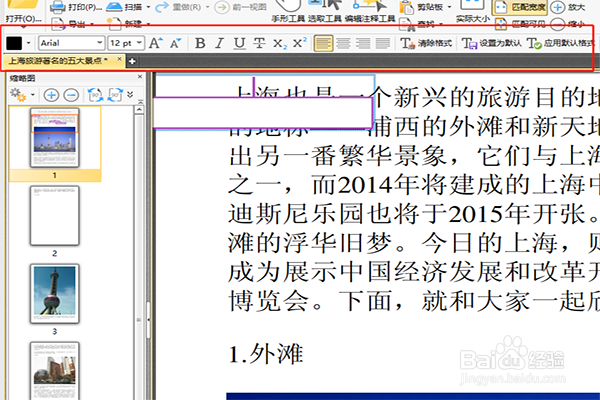This screenshot has height=400, width=600.
Task: Select justify alignment option
Action: tap(383, 43)
